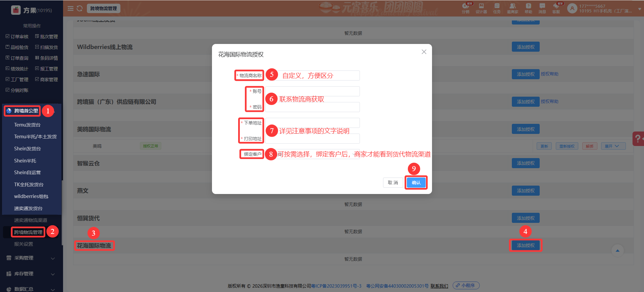Open the 分销 icon in header
The image size is (644, 292).
pyautogui.click(x=466, y=8)
